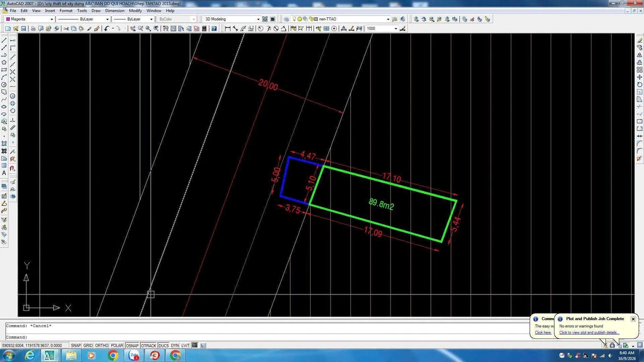This screenshot has width=644, height=362.
Task: Click the Workspace settings gear icon
Action: (265, 19)
